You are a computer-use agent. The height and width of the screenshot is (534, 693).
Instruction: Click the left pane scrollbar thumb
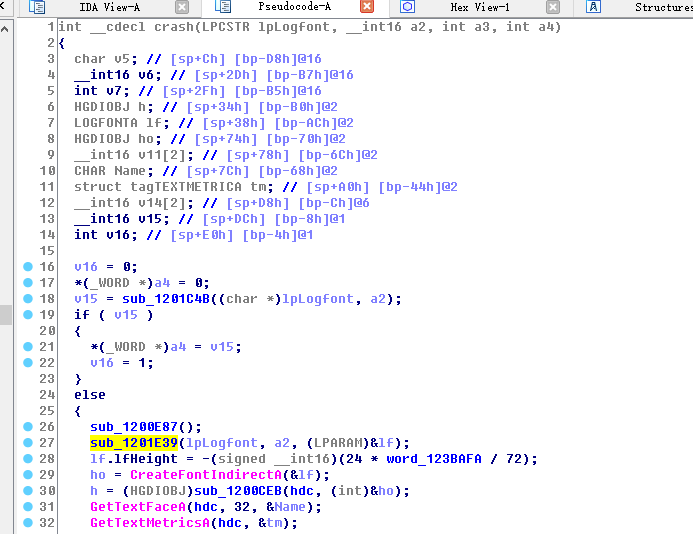click(6, 315)
